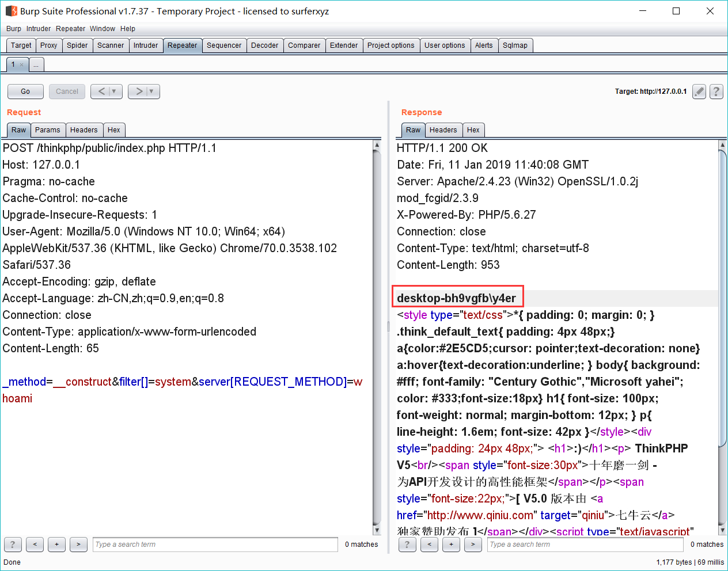
Task: Switch to the Decoder tab
Action: click(x=265, y=45)
